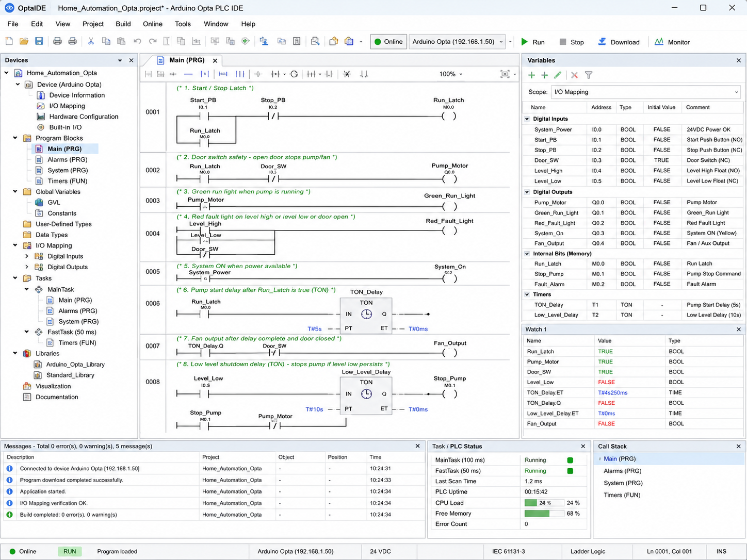Select Alarms (PRG) in the Call Stack
Viewport: 747px width, 560px height.
tap(622, 471)
